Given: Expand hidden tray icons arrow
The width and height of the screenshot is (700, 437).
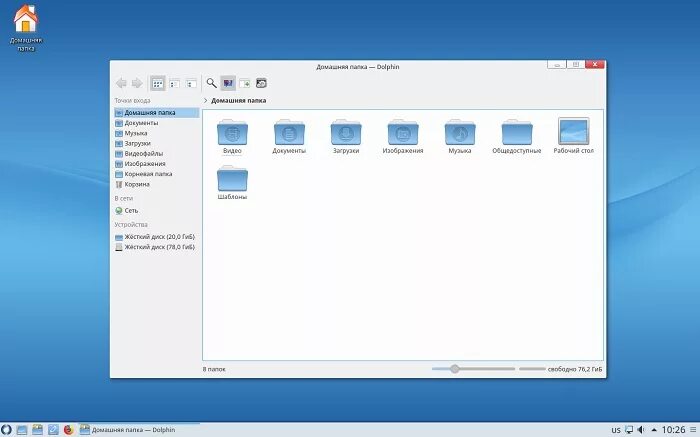Looking at the screenshot, I should 654,430.
